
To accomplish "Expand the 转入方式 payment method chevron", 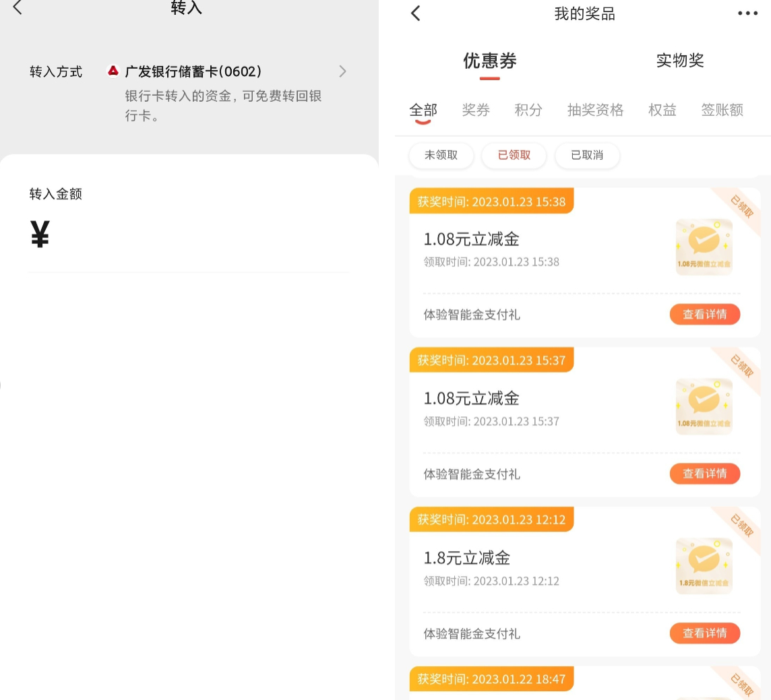I will [x=342, y=71].
